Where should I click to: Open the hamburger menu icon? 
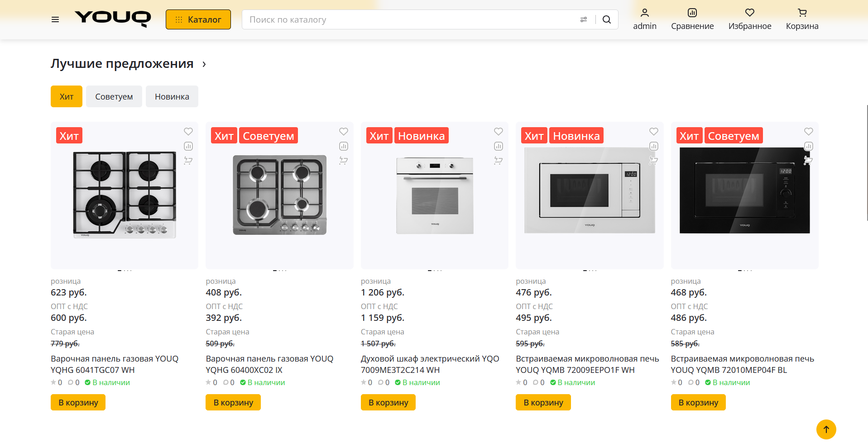[55, 19]
